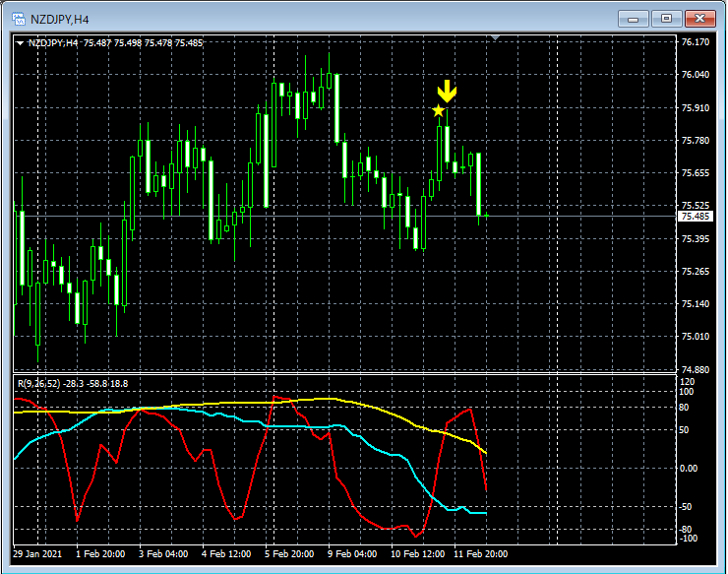Click the chart shift triangle marker at top

(496, 37)
